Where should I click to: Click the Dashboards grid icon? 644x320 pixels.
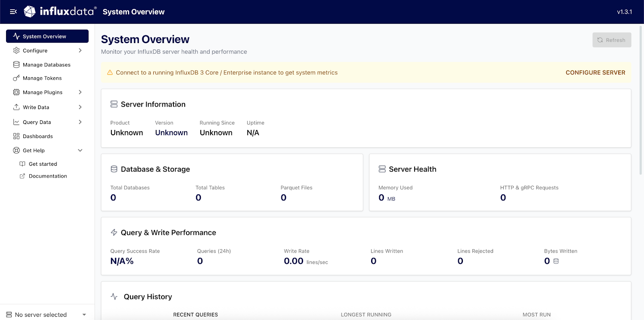pyautogui.click(x=17, y=136)
